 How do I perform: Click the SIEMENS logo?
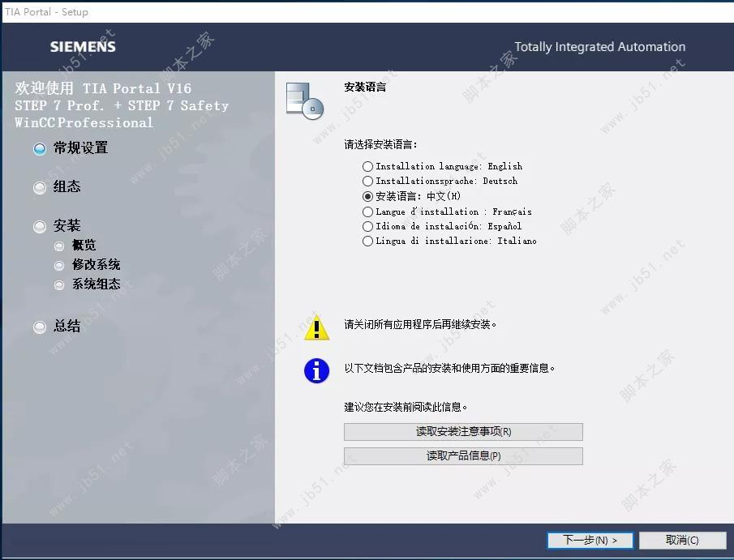click(x=82, y=46)
